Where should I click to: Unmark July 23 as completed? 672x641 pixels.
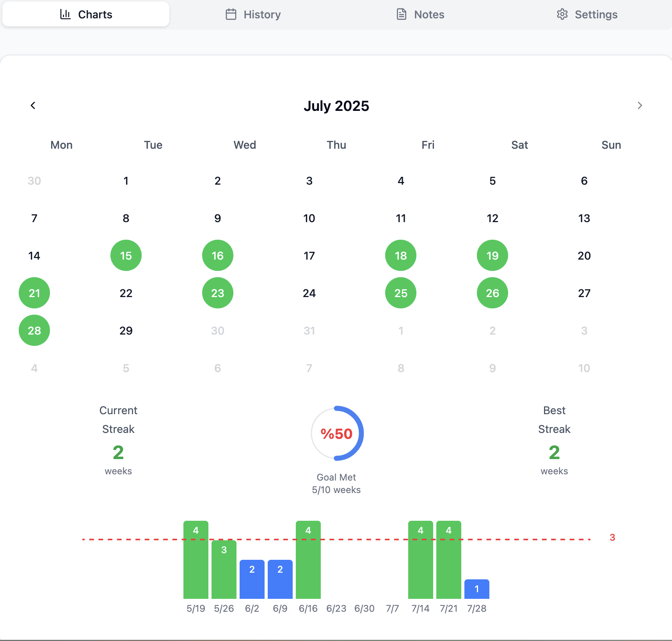(217, 293)
